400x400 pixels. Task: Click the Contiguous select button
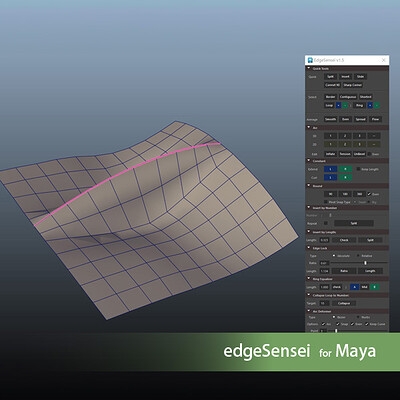pos(348,97)
